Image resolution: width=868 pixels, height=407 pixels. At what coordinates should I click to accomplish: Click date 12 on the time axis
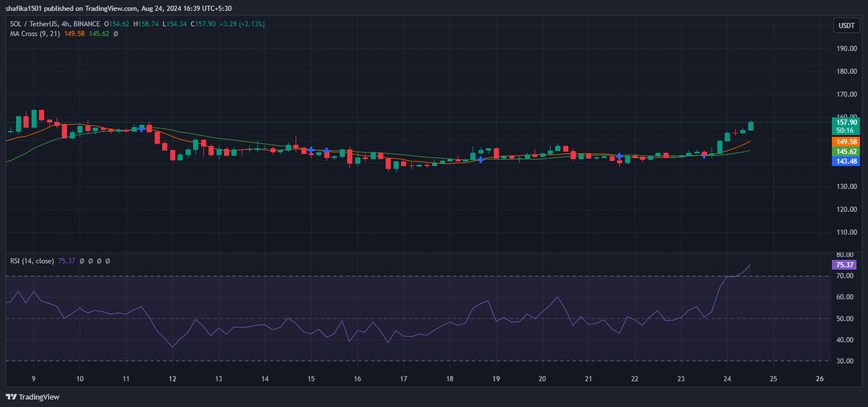click(172, 379)
